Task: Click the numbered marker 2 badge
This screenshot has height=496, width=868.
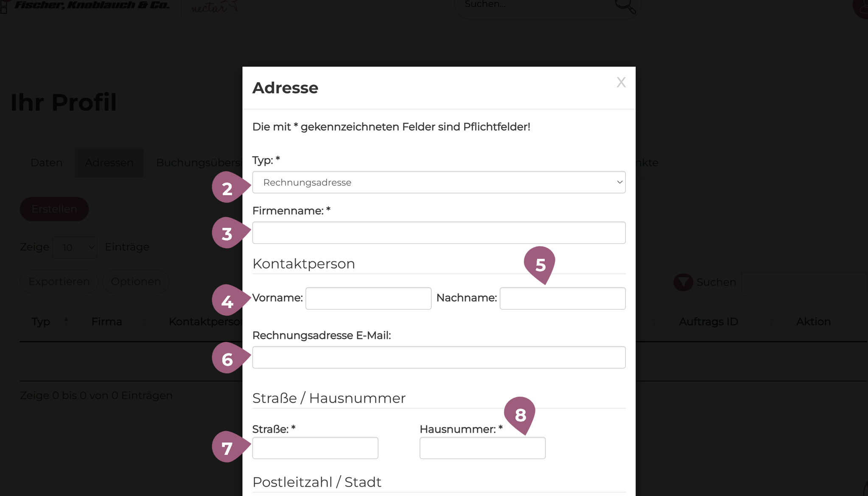Action: (228, 188)
